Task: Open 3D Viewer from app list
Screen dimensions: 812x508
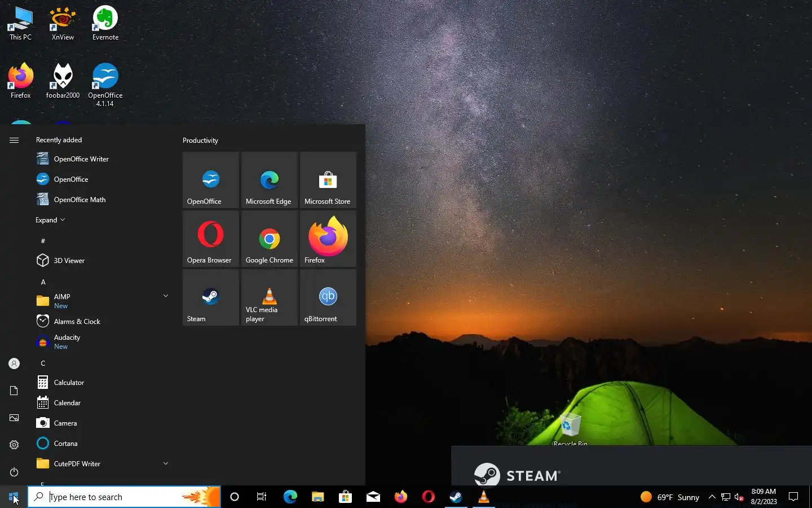Action: pos(101,261)
